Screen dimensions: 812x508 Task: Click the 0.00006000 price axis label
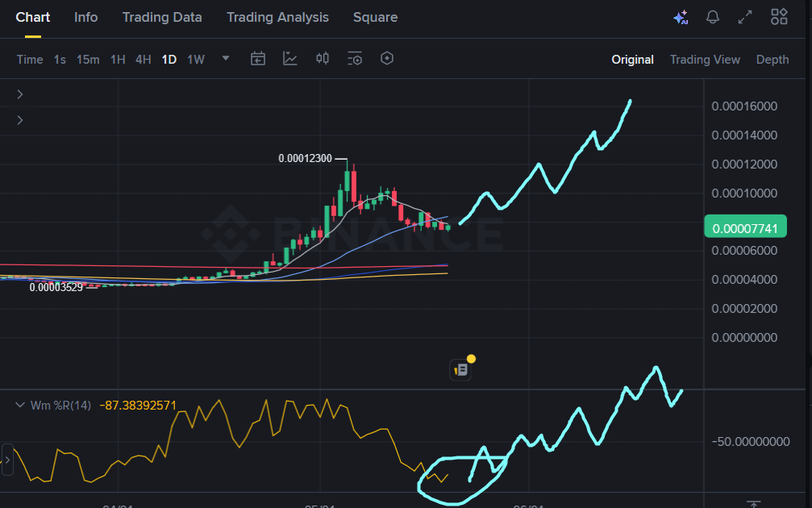pos(744,251)
